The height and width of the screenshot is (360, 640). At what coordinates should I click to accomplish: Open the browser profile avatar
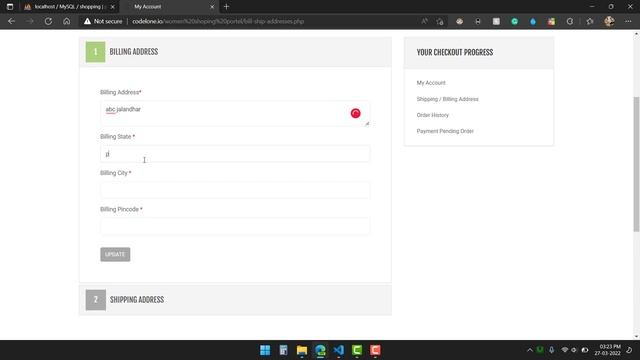(x=609, y=21)
